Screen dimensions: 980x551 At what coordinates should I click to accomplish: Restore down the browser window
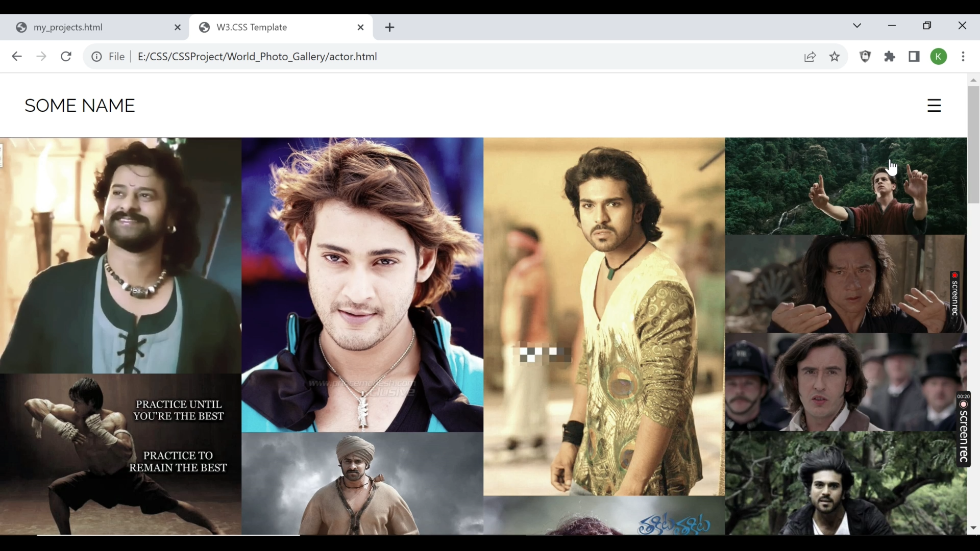(927, 26)
